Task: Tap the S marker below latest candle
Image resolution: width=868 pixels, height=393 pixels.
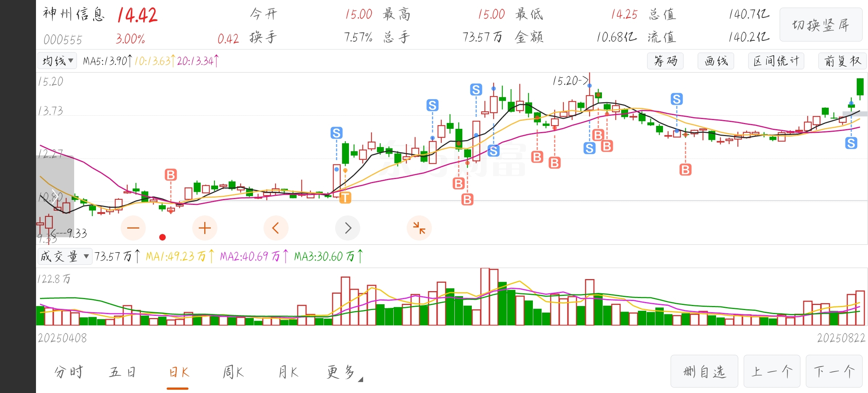Action: coord(851,143)
